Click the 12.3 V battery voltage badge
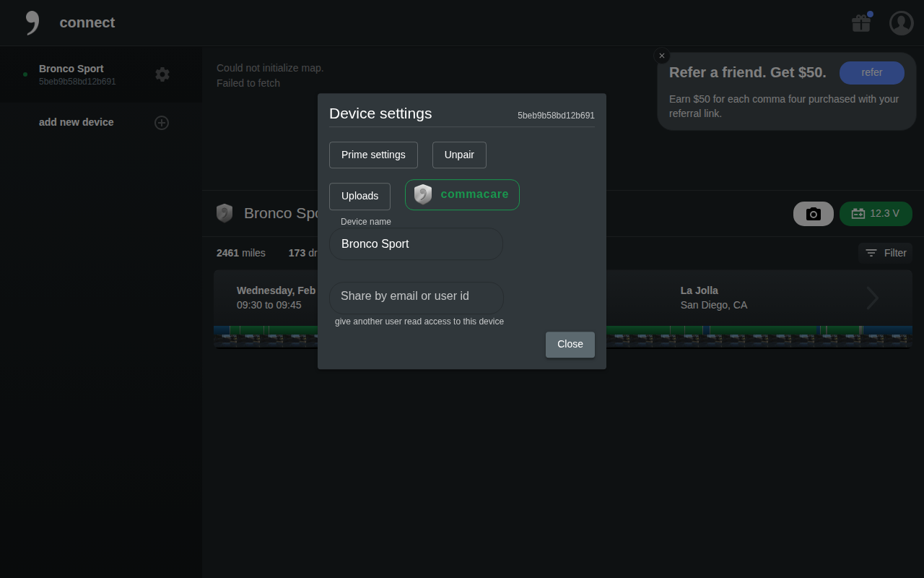924x578 pixels. [x=876, y=214]
